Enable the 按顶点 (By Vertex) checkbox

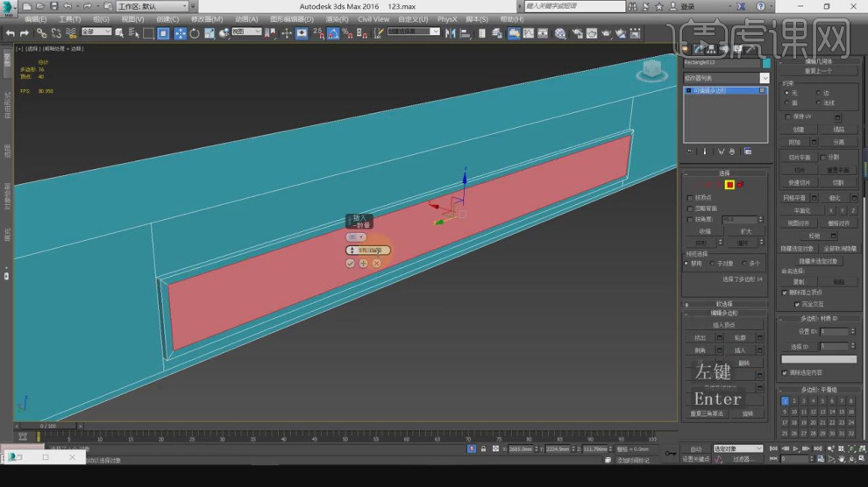click(690, 198)
